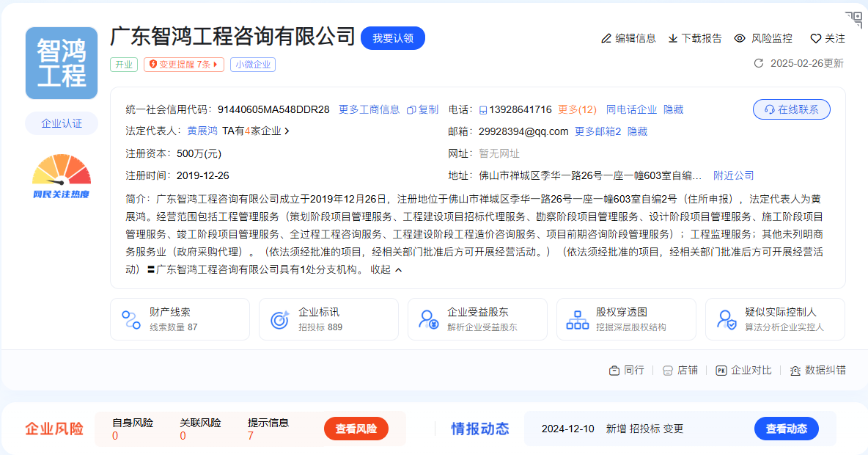Click the download report icon
Viewport: 868px width, 455px height.
tap(672, 38)
